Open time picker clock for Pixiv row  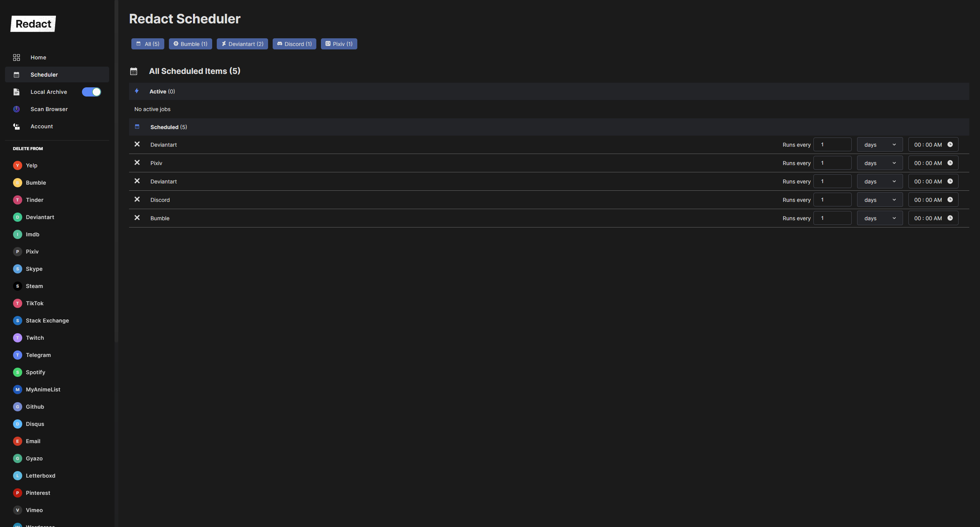950,163
